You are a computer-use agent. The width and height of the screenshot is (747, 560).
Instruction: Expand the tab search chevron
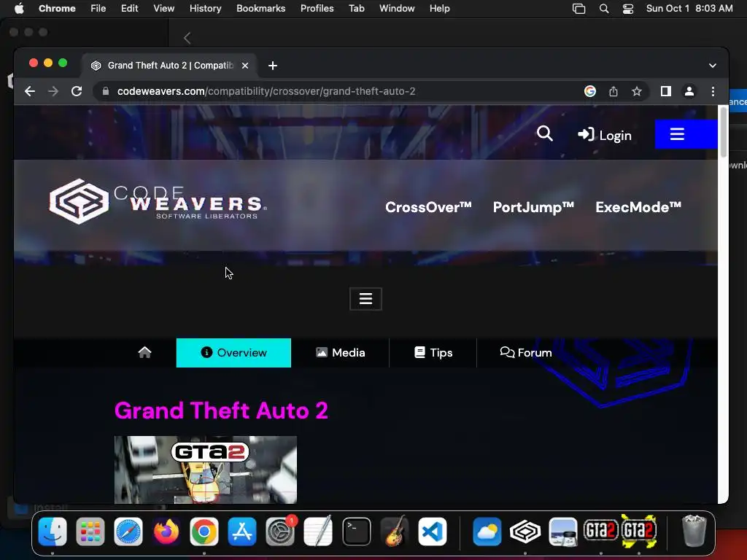coord(712,66)
